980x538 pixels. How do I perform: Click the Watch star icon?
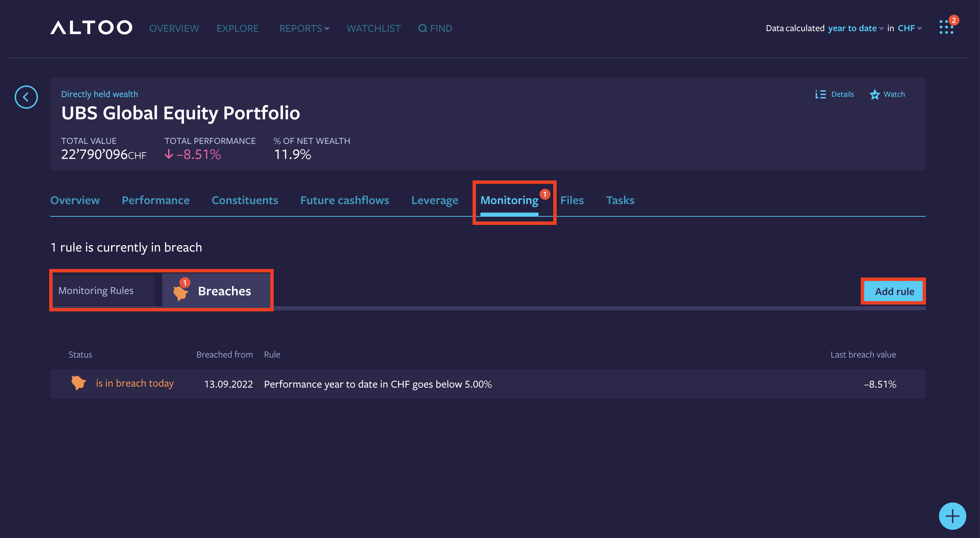point(875,94)
